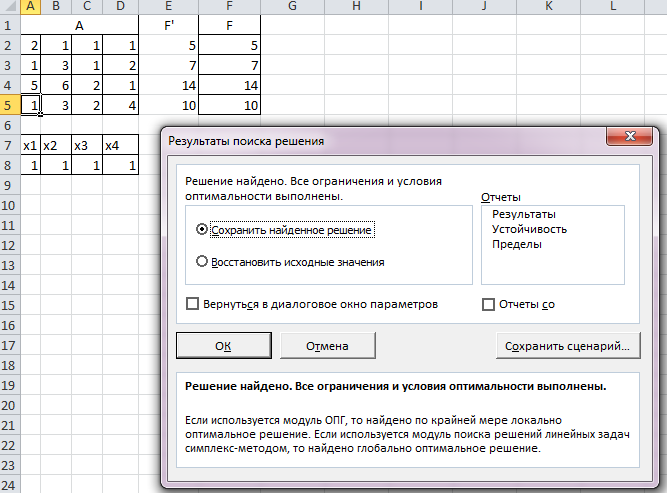The width and height of the screenshot is (667, 493).
Task: Click merged cell labeled 'A' in row 1
Action: (80, 25)
